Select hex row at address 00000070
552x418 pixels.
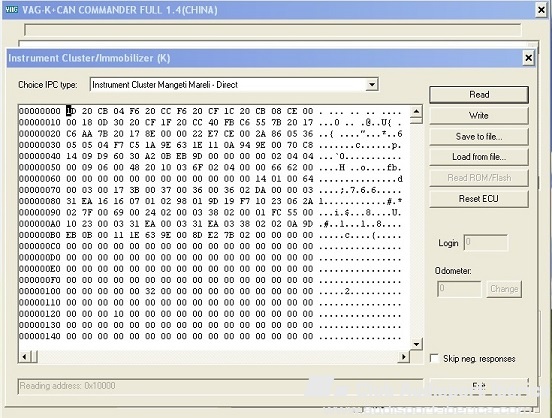pyautogui.click(x=210, y=190)
